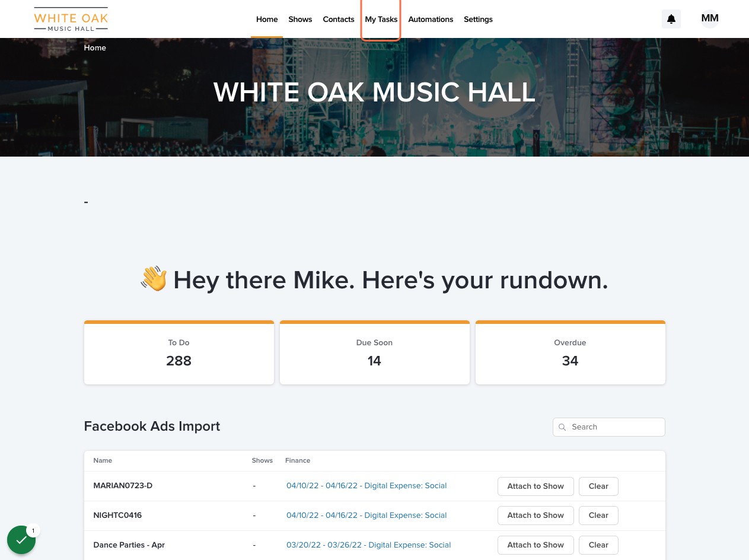749x560 pixels.
Task: Open the Shows tab
Action: coord(300,19)
